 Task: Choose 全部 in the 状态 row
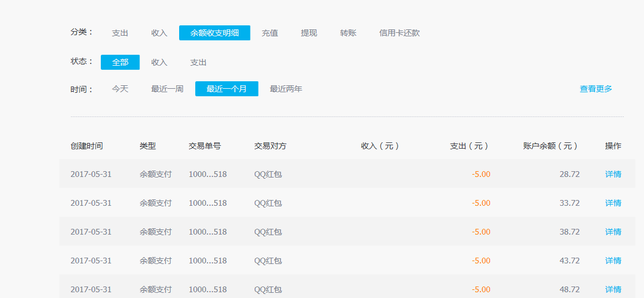pyautogui.click(x=120, y=62)
